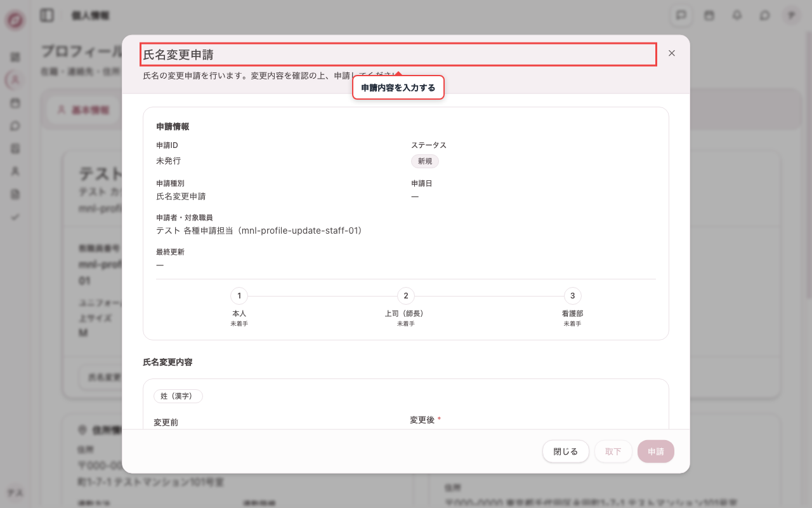Open the list icon in the left sidebar
The image size is (812, 508).
15,149
